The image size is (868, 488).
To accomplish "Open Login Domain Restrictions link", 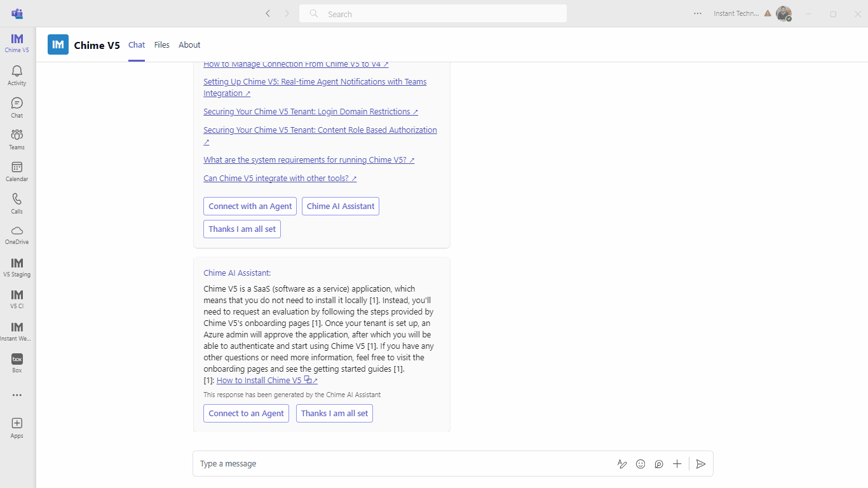I will tap(311, 112).
